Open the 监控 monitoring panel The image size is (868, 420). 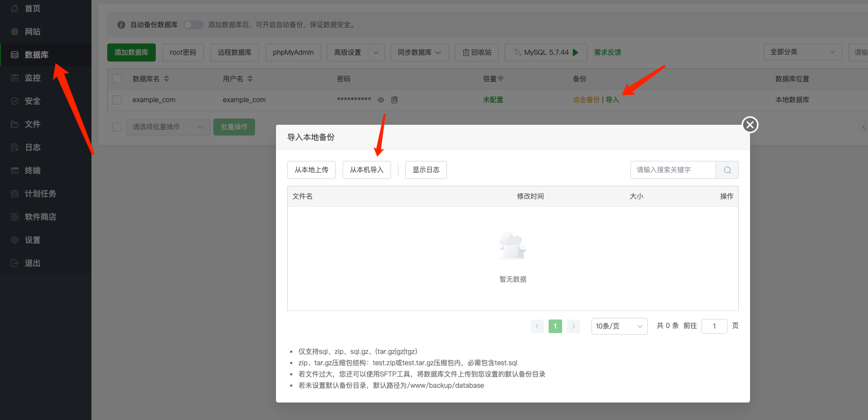32,77
